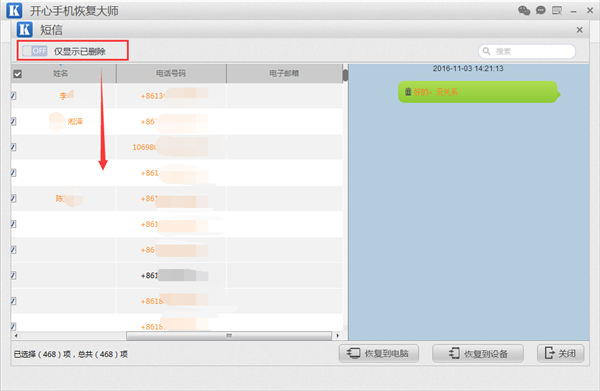Click the left arrow of horizontal scrollbar
Screen dimensions: 600x391
(16, 336)
